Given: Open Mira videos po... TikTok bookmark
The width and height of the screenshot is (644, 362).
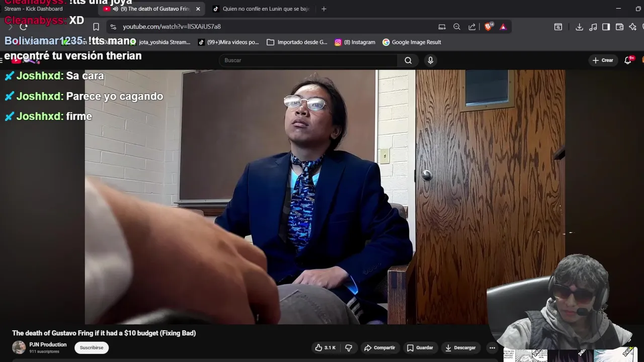Looking at the screenshot, I should coord(228,42).
